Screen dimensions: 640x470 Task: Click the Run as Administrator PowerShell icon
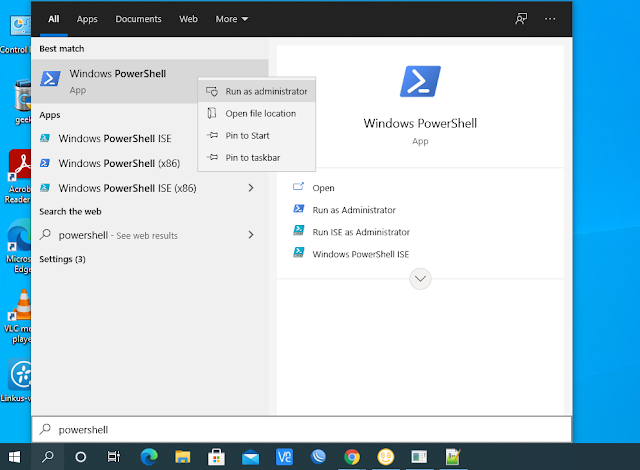(x=298, y=209)
